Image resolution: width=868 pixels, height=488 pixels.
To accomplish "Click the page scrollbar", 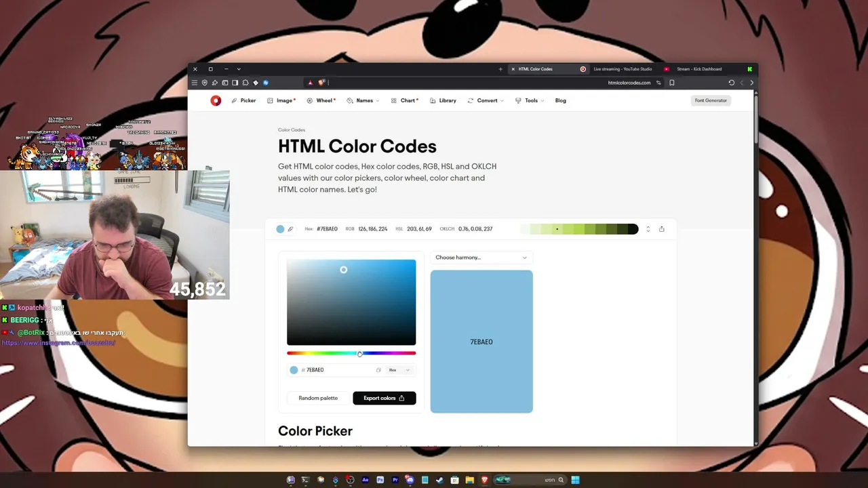I will click(x=755, y=119).
